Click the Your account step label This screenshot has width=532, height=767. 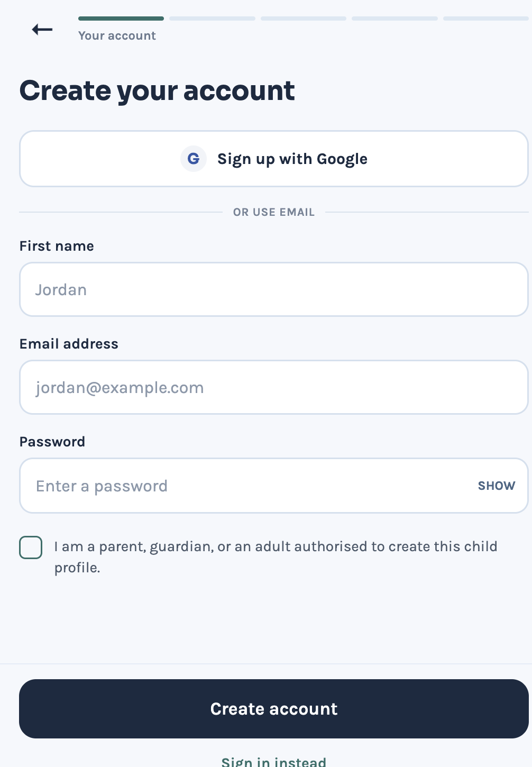[117, 35]
